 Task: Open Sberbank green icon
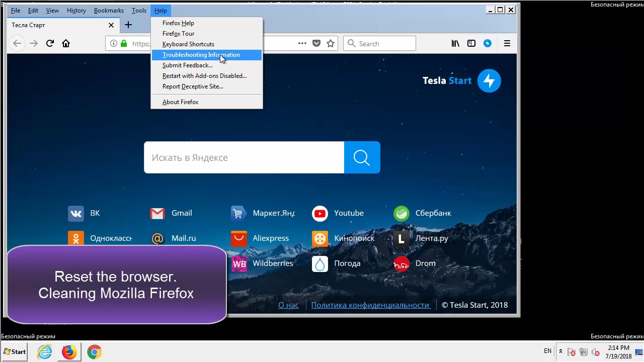(x=401, y=213)
